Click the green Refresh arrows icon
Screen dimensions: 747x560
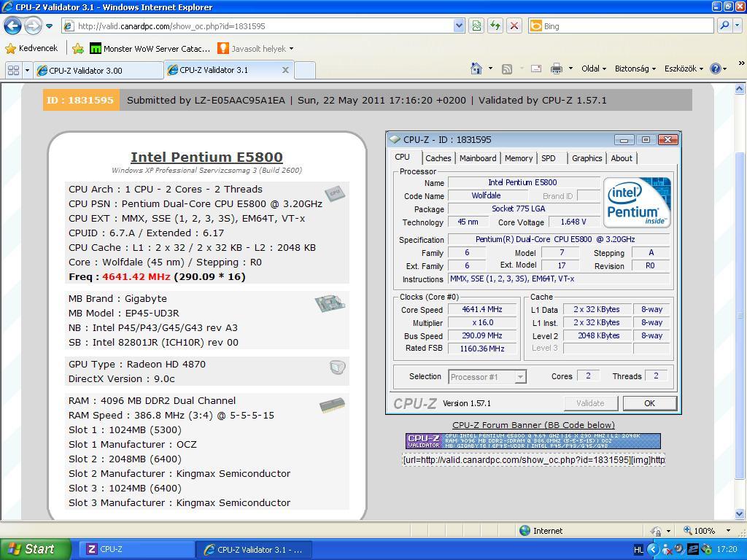point(495,26)
